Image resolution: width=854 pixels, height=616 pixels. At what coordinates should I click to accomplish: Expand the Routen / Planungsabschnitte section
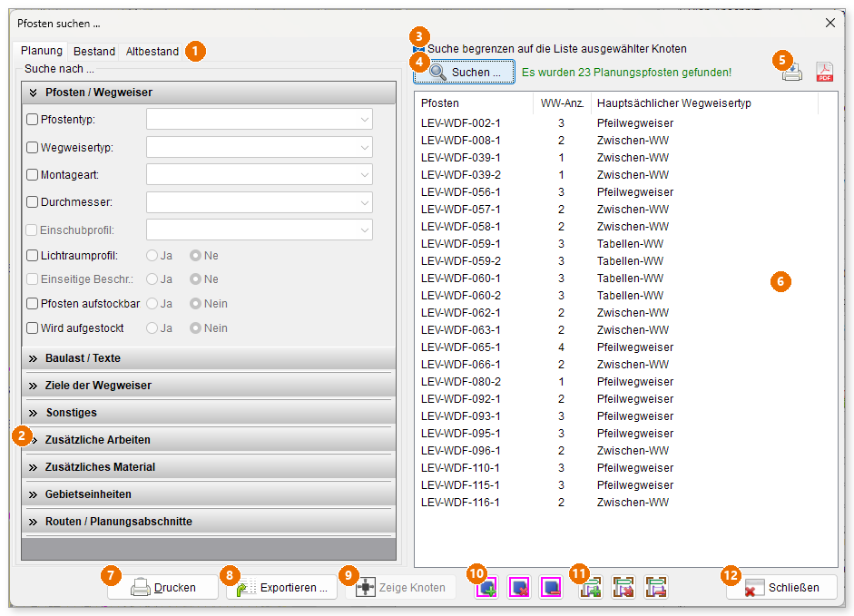(x=209, y=522)
